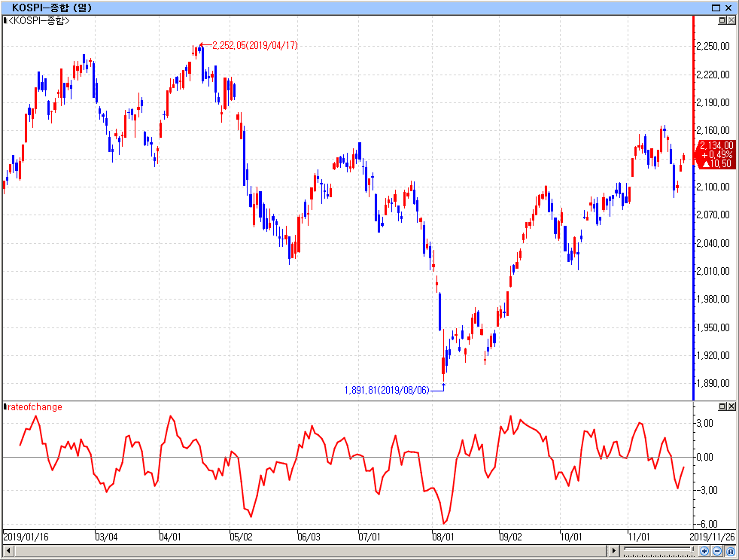Select the rateofchange indicator label

coord(35,406)
